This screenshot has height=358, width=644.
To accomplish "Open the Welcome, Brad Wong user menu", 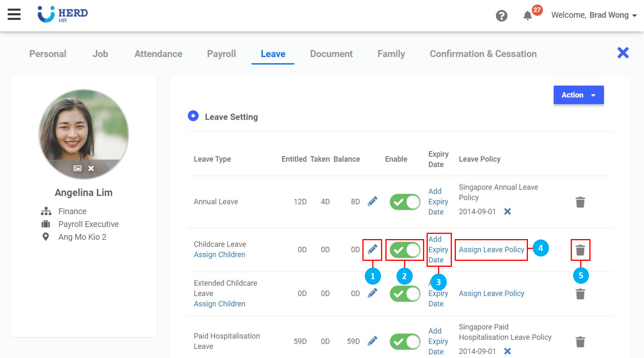I will coord(594,15).
